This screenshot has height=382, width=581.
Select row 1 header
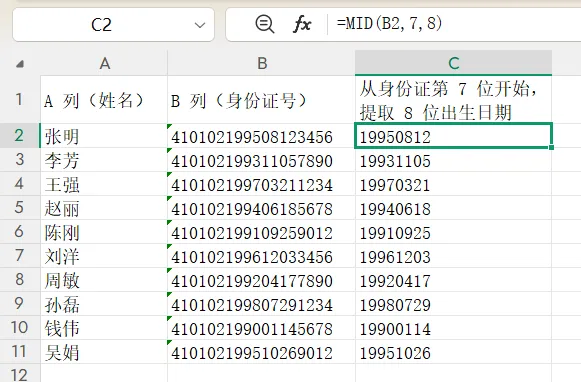coord(20,99)
